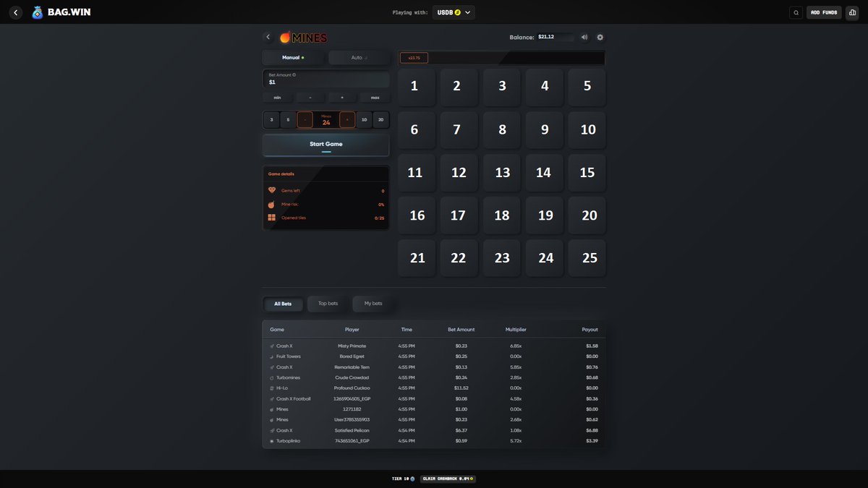Click the Payout column header
The width and height of the screenshot is (868, 488).
590,330
